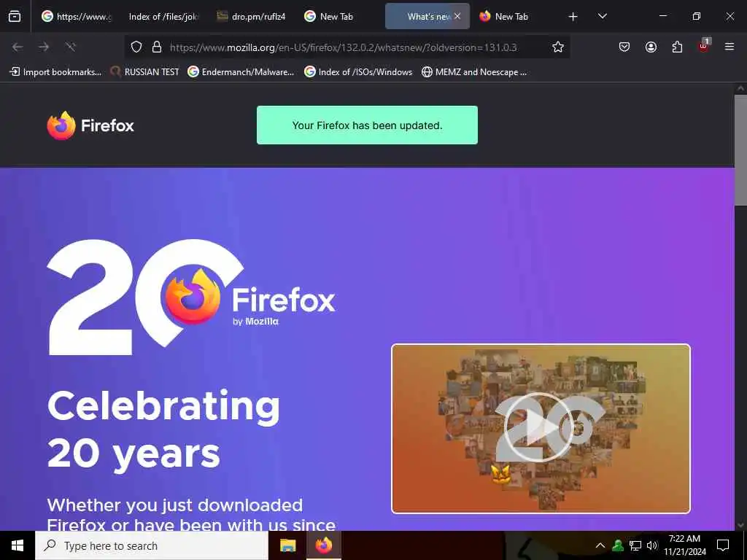Viewport: 747px width, 560px height.
Task: Open the Firefox account icon
Action: click(x=651, y=47)
